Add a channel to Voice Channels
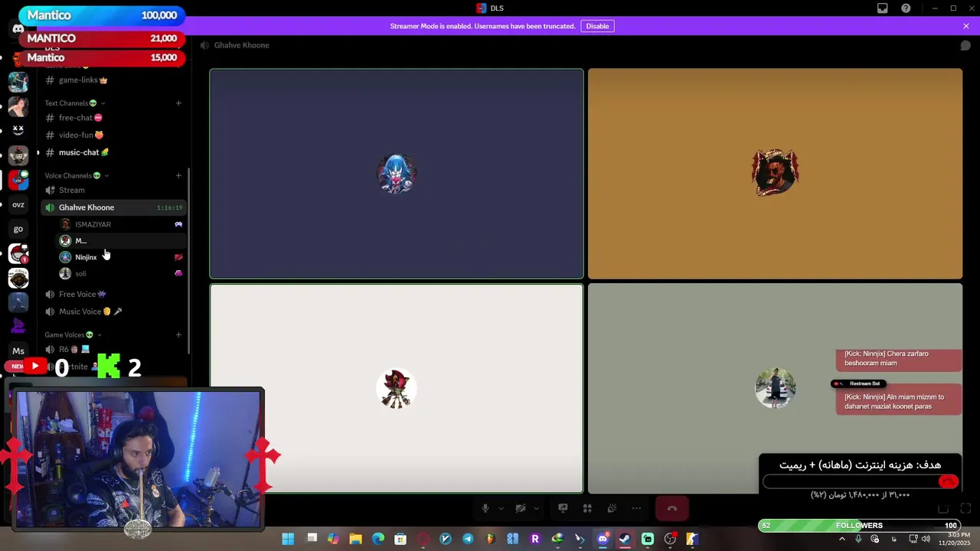Screen dimensions: 980x551 [178, 176]
